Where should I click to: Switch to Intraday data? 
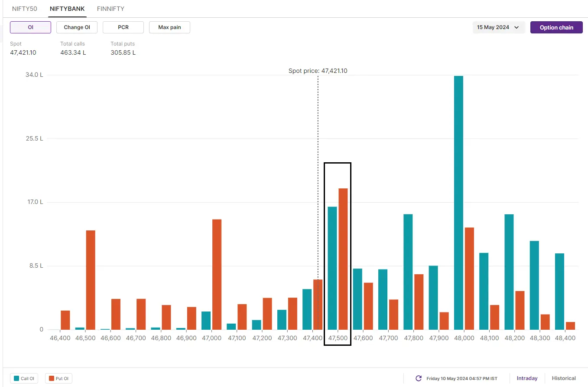click(527, 378)
